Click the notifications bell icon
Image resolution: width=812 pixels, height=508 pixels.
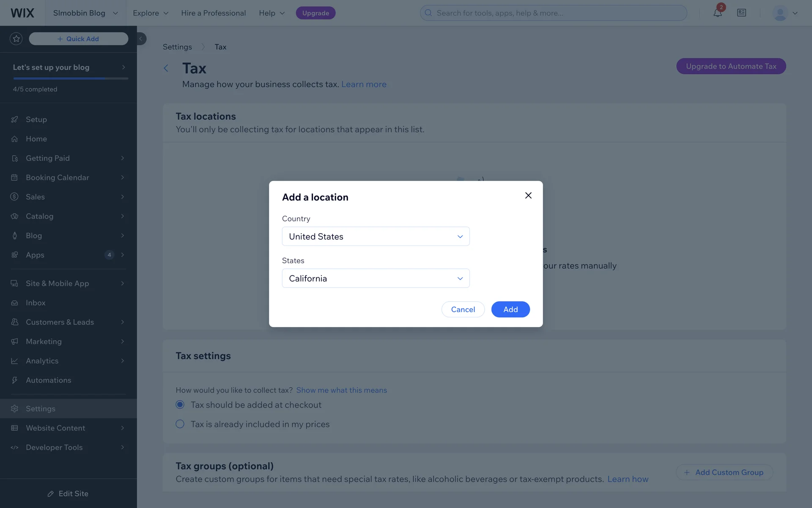[x=717, y=13]
